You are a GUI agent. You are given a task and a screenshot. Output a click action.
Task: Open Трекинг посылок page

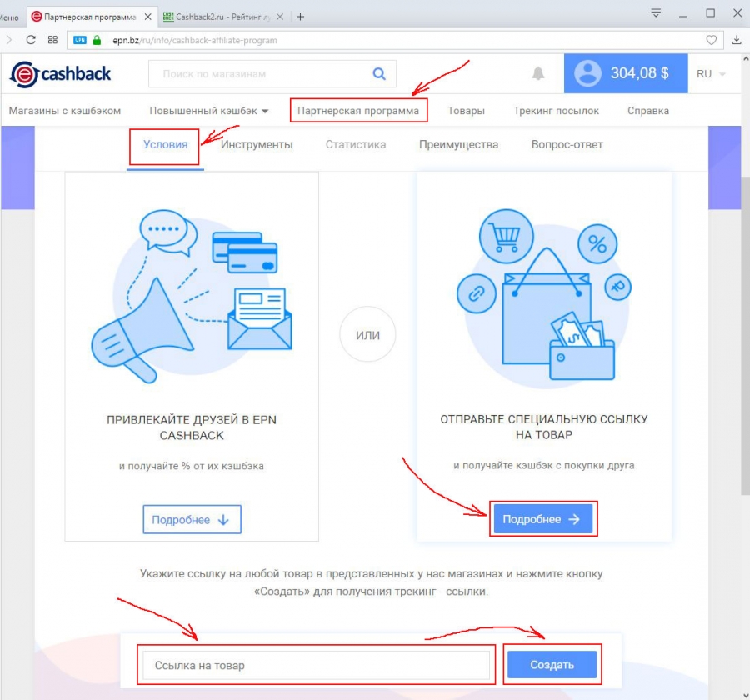[557, 111]
